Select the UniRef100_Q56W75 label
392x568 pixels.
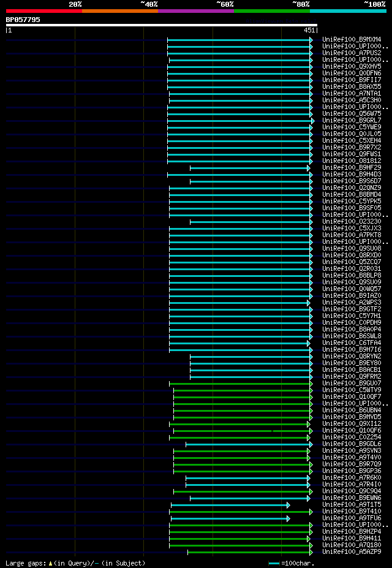tap(352, 114)
